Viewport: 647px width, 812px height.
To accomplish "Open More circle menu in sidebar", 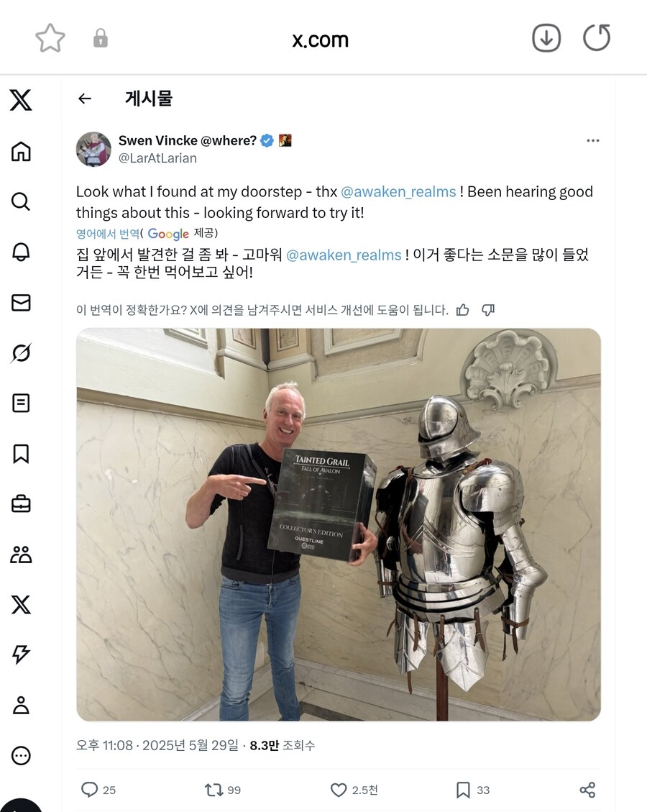I will click(x=21, y=756).
